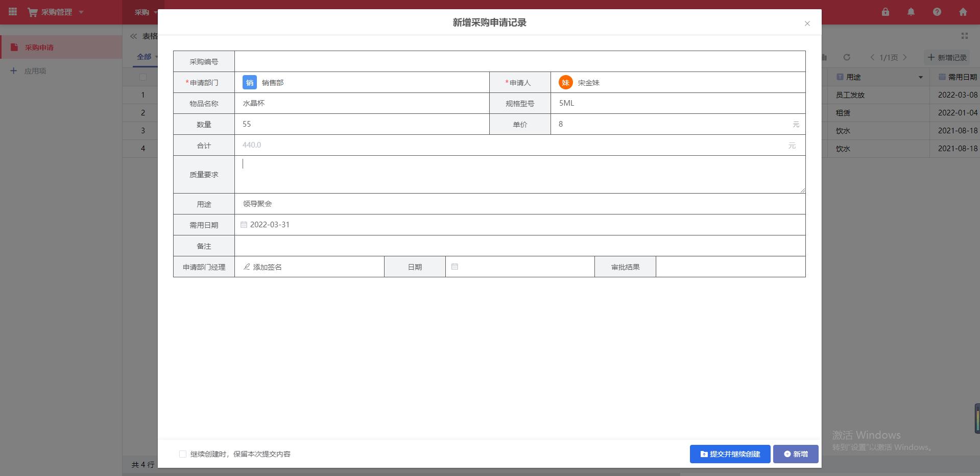Click the 提交并继续创建 button
This screenshot has height=476, width=980.
730,454
